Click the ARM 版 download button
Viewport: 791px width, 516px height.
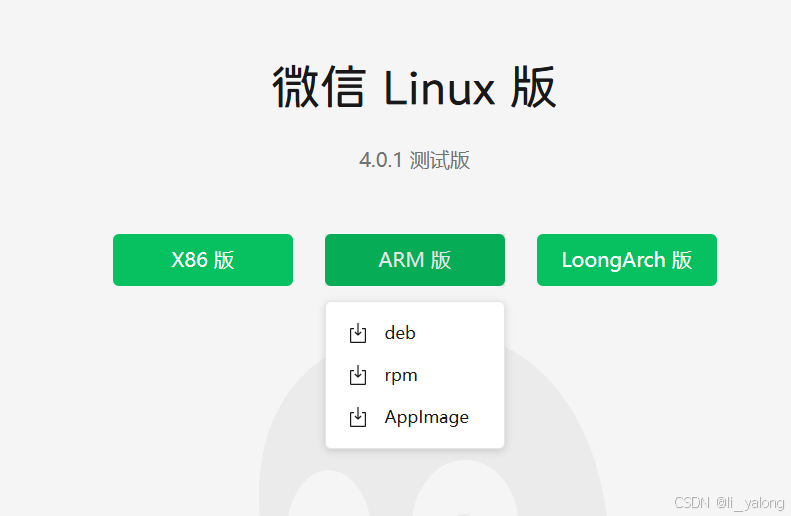415,260
